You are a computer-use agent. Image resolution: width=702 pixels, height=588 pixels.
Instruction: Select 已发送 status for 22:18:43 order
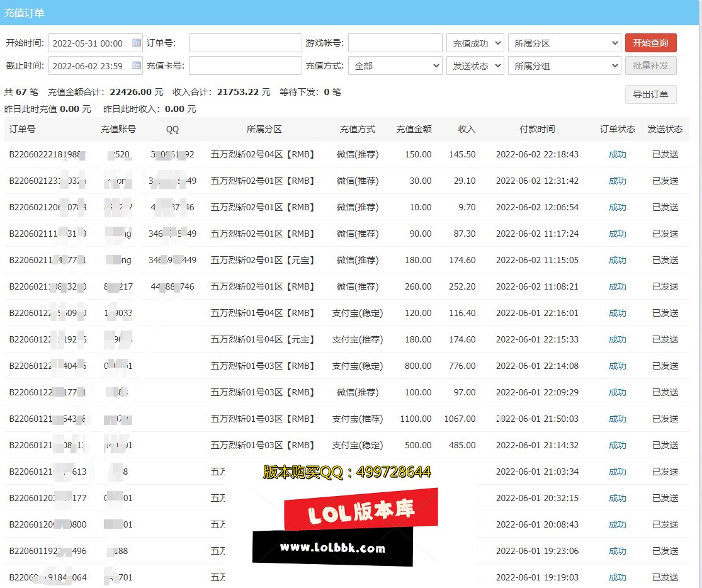coord(665,154)
